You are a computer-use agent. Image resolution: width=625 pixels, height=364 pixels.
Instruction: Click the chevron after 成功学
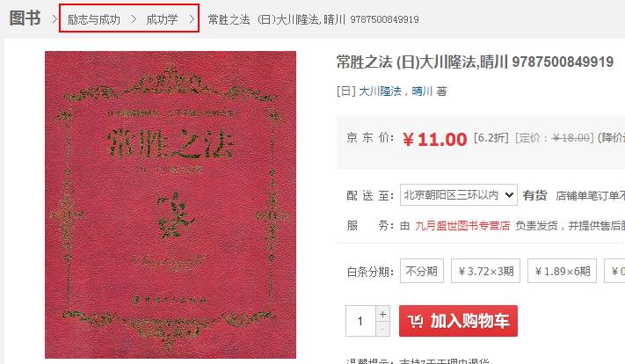point(192,18)
